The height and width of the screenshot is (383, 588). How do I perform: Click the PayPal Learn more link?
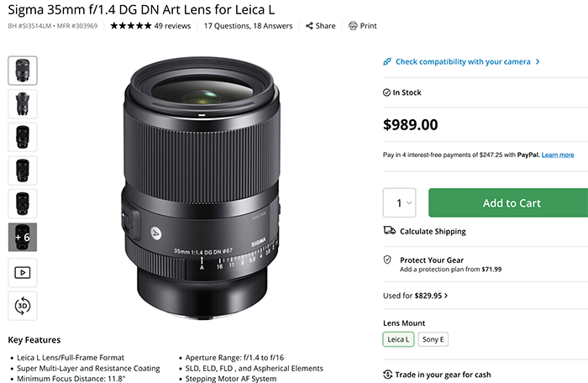[558, 155]
